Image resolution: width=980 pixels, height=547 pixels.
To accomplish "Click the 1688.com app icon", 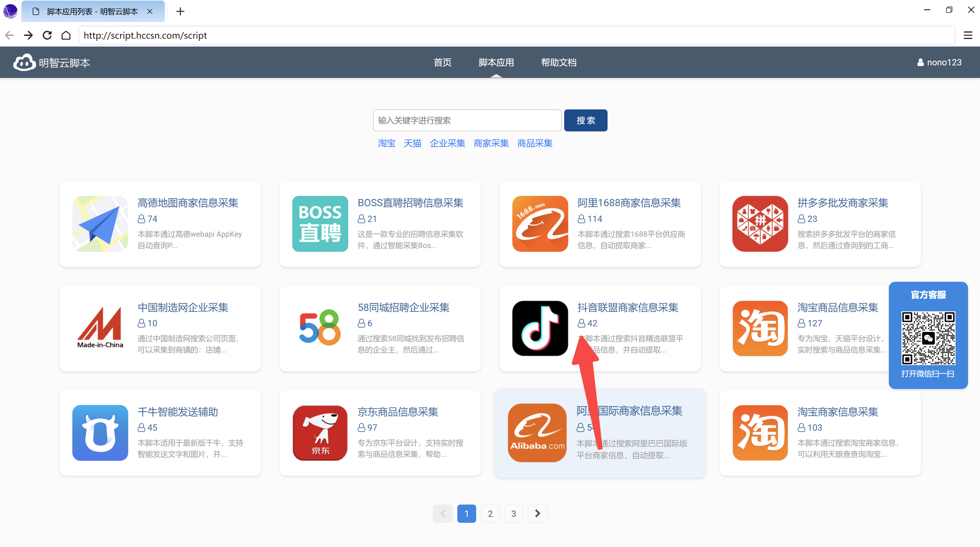I will coord(540,224).
